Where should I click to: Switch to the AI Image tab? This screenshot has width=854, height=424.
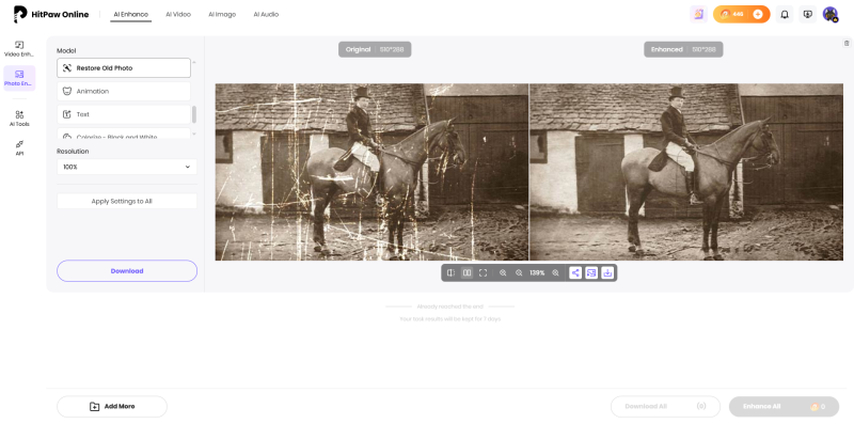click(222, 15)
